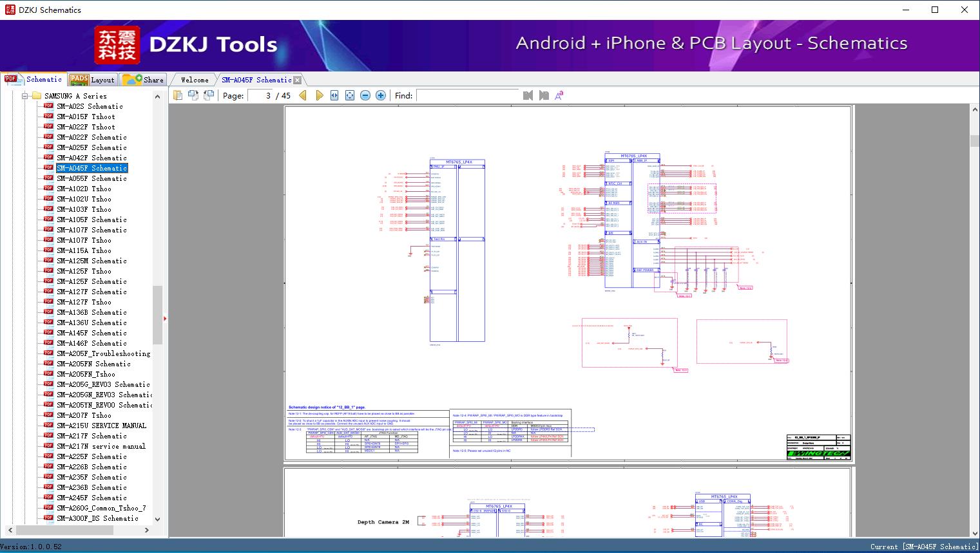Click the fit page icon
The height and width of the screenshot is (553, 980).
[350, 95]
